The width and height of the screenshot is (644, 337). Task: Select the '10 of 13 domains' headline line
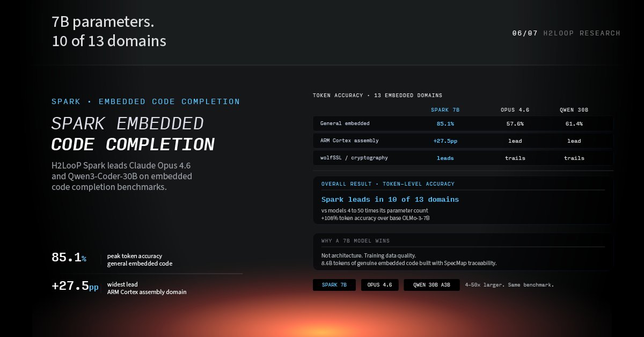click(x=109, y=41)
